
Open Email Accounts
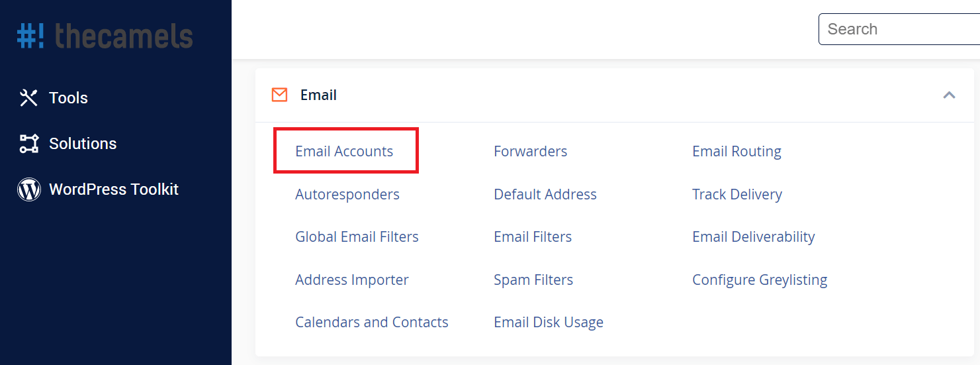coord(344,151)
